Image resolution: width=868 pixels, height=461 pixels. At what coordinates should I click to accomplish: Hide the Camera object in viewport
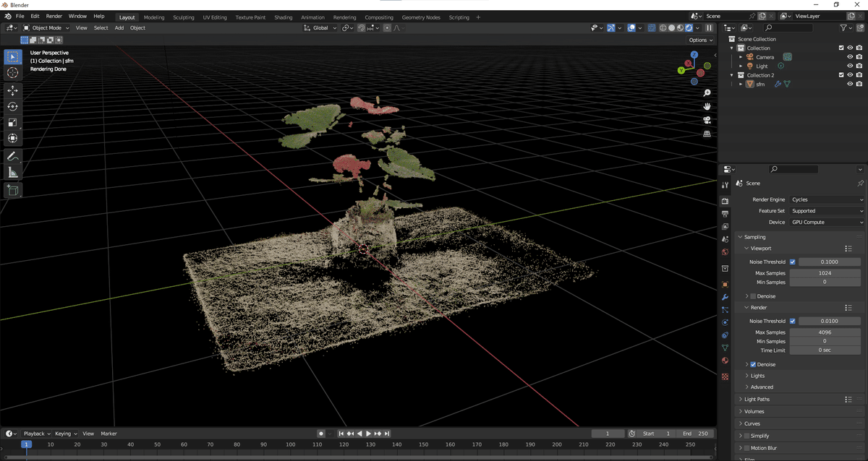850,57
